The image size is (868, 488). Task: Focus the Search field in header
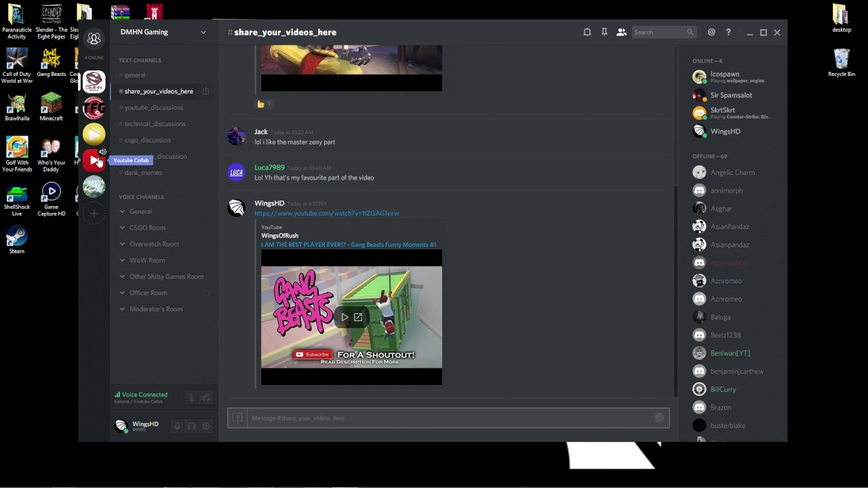664,32
